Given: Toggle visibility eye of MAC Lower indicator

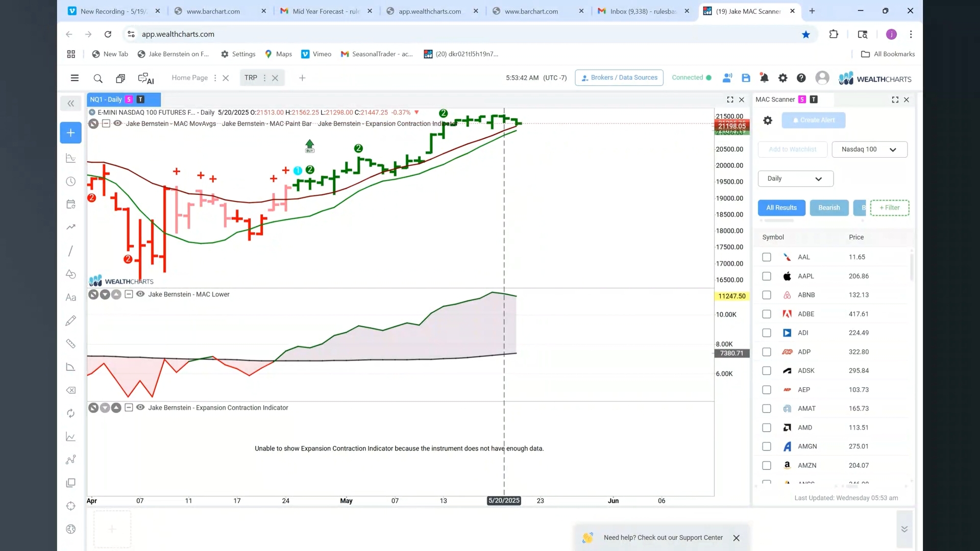Looking at the screenshot, I should pyautogui.click(x=140, y=294).
